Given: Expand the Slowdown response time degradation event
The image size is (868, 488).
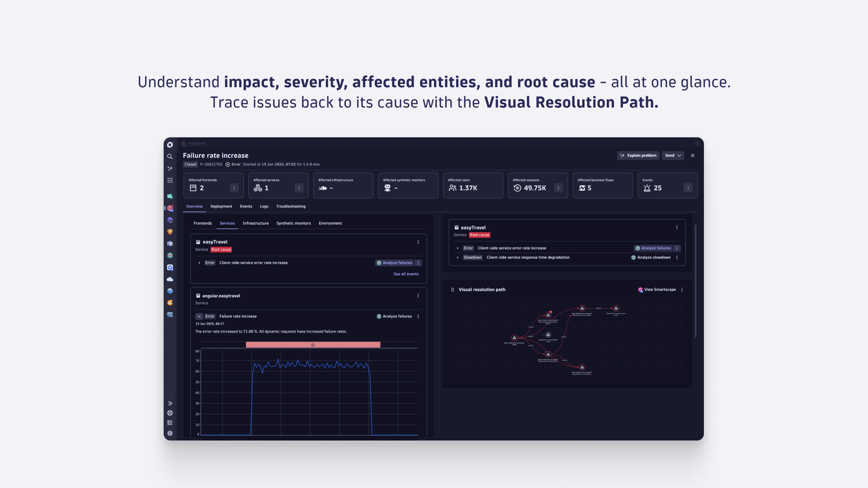Looking at the screenshot, I should click(458, 257).
